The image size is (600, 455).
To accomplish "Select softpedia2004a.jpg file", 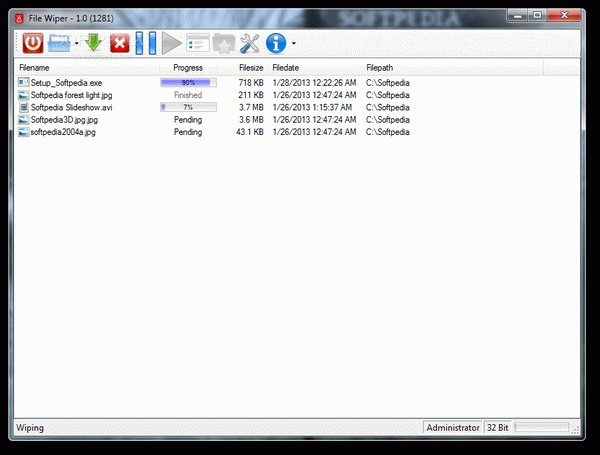I will 63,132.
